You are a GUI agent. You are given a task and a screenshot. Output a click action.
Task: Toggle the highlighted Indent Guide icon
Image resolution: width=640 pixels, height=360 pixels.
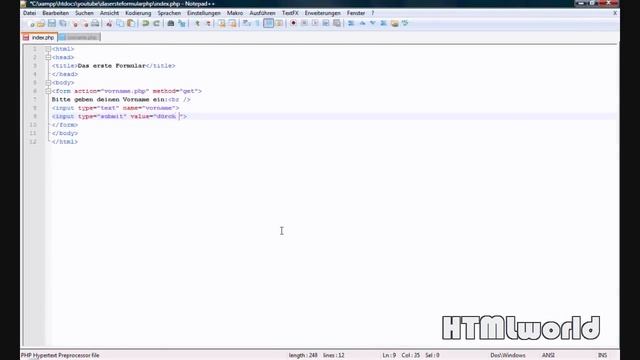click(x=269, y=24)
